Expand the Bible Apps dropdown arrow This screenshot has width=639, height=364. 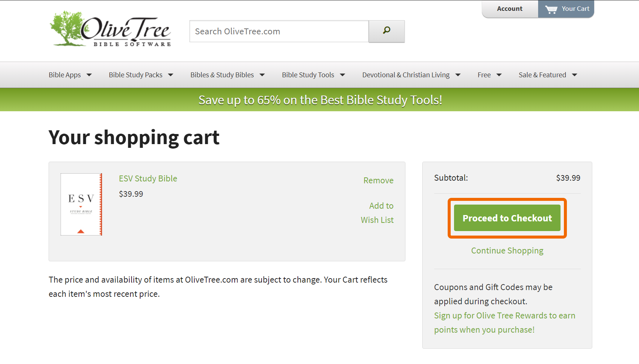click(89, 75)
